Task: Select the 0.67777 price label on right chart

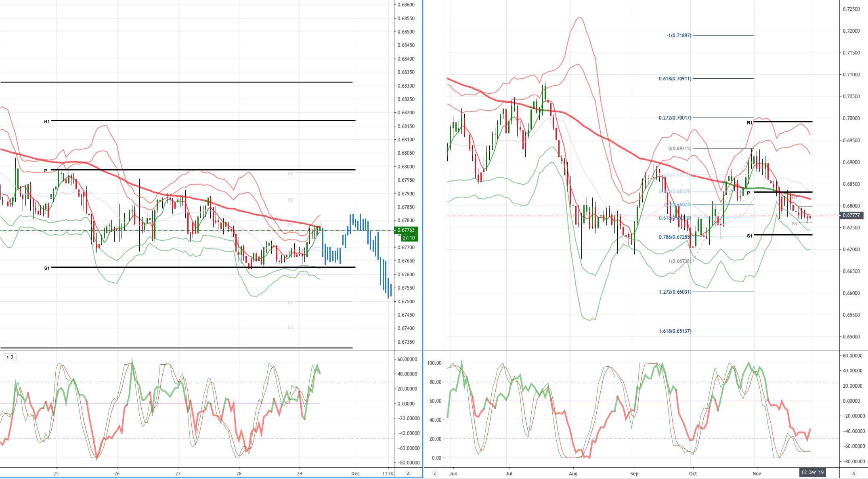Action: 851,215
